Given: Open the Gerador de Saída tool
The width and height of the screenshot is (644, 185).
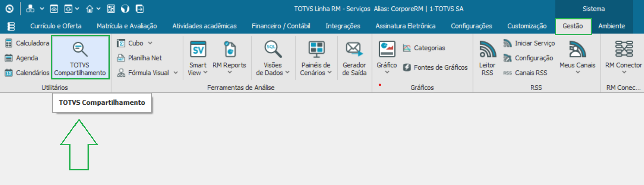Looking at the screenshot, I should 354,57.
